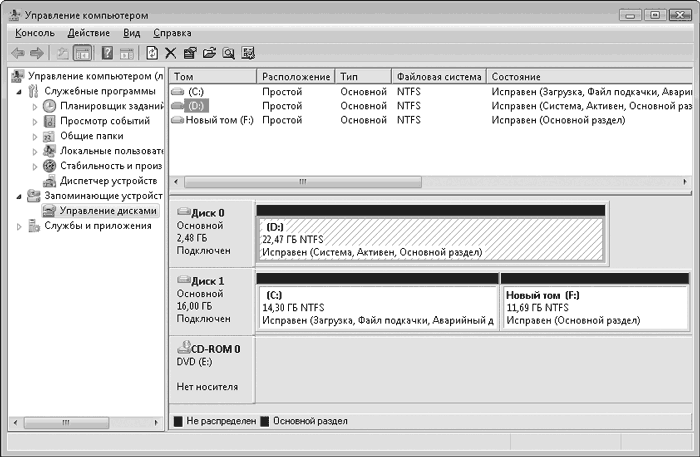Click the open folder toolbar icon

(209, 53)
